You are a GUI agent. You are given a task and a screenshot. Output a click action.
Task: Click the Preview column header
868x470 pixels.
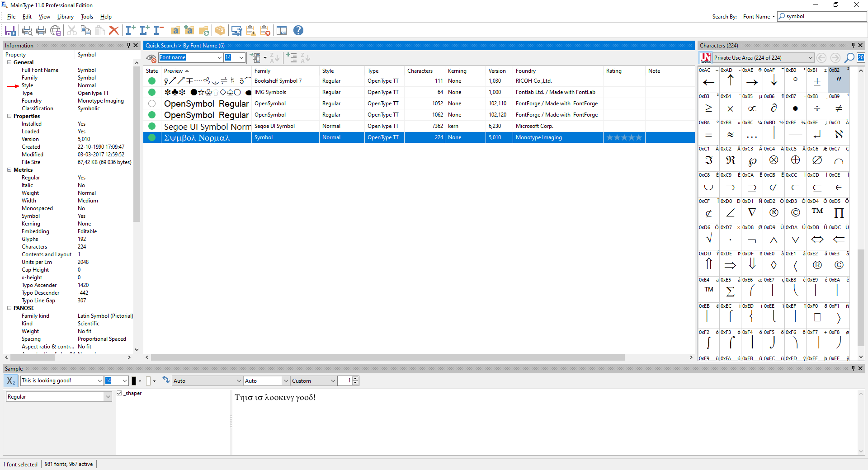(x=206, y=71)
